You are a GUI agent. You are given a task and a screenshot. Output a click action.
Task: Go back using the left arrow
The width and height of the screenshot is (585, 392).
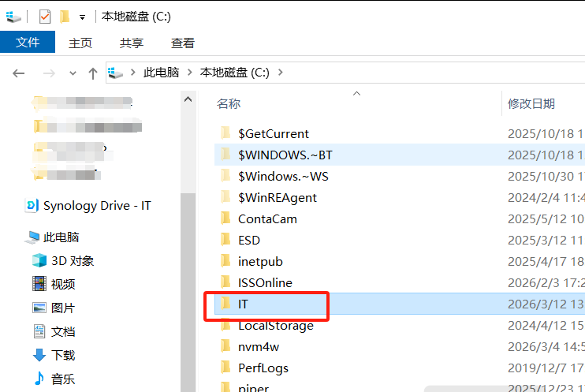tap(19, 73)
